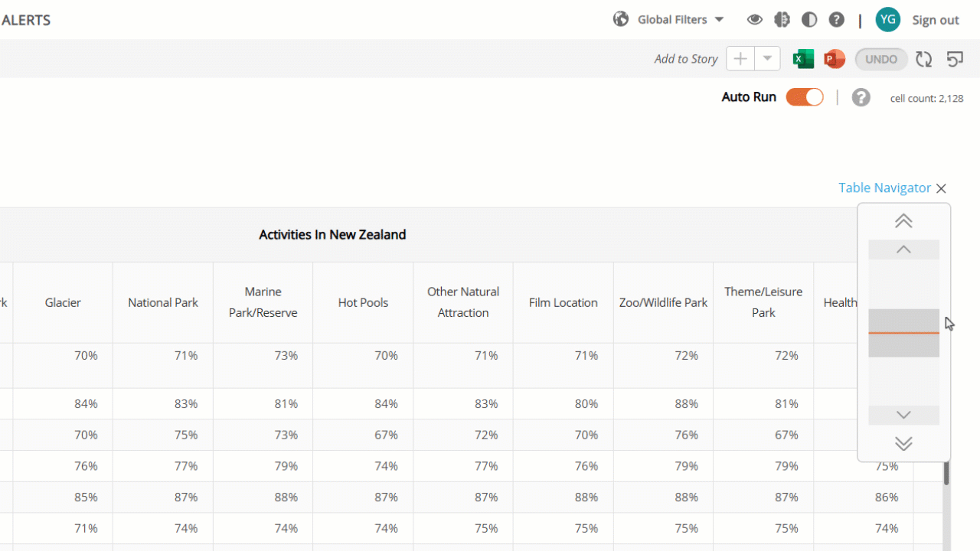The width and height of the screenshot is (980, 551).
Task: Toggle the eye visibility icon
Action: tap(755, 20)
